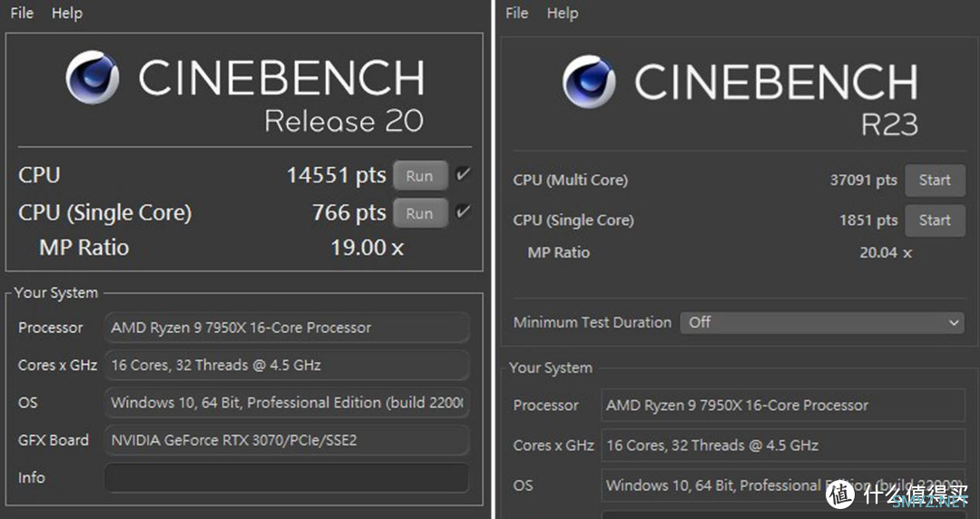Open File menu in Cinebench R20 window
The width and height of the screenshot is (980, 519).
coord(22,13)
